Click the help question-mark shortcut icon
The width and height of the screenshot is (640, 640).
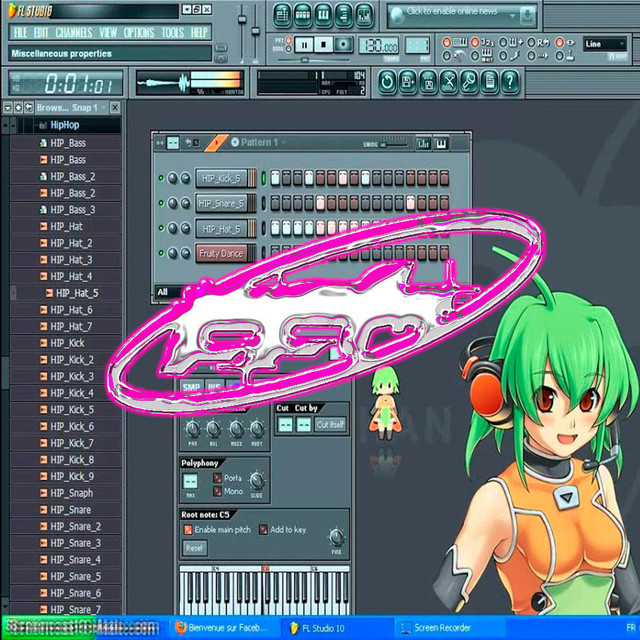[x=509, y=82]
